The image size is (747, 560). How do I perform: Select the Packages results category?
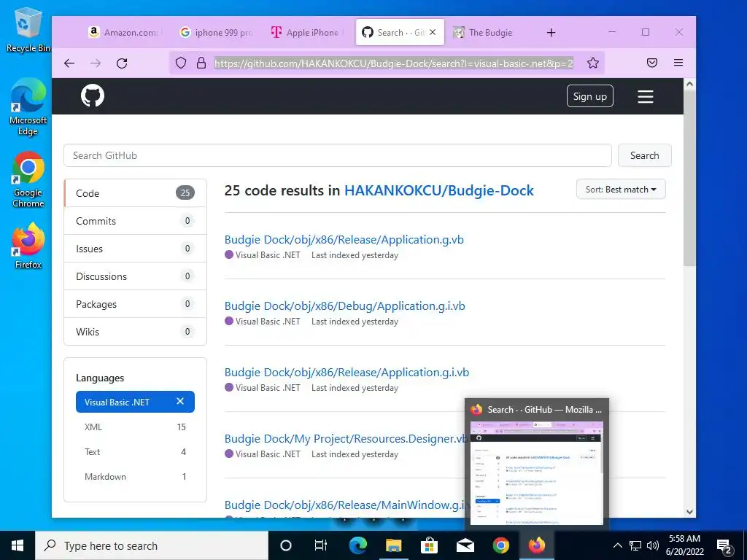click(x=135, y=304)
